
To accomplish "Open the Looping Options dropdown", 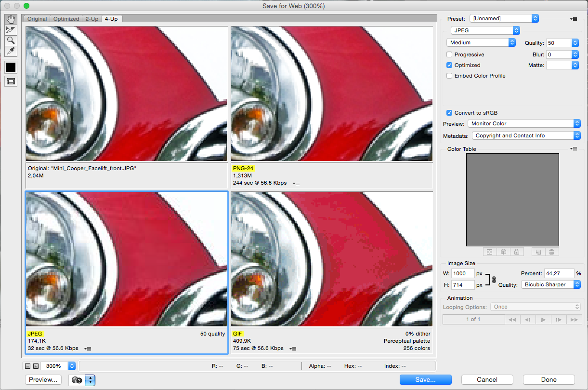I will pos(536,307).
